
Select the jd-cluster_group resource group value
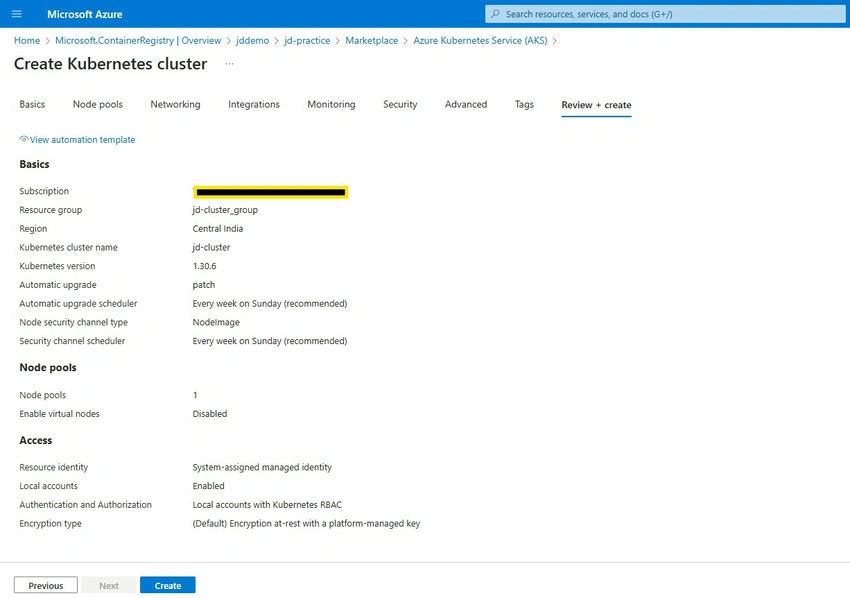point(225,210)
